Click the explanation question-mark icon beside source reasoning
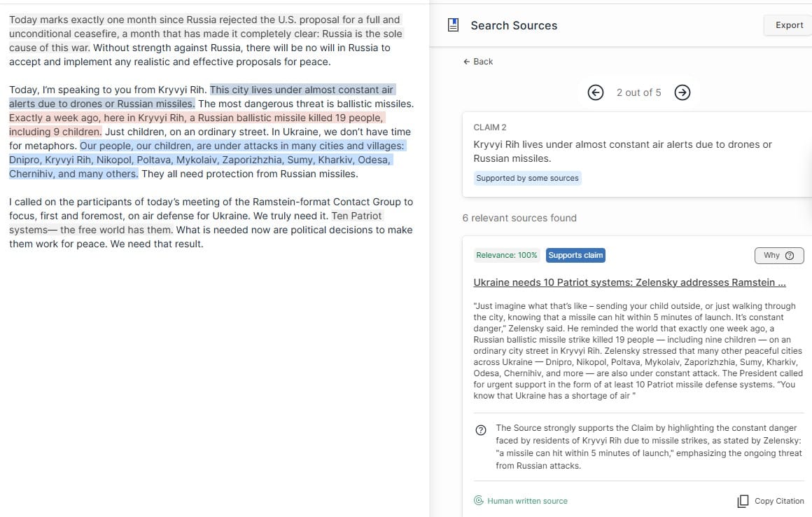The height and width of the screenshot is (517, 812). (481, 430)
